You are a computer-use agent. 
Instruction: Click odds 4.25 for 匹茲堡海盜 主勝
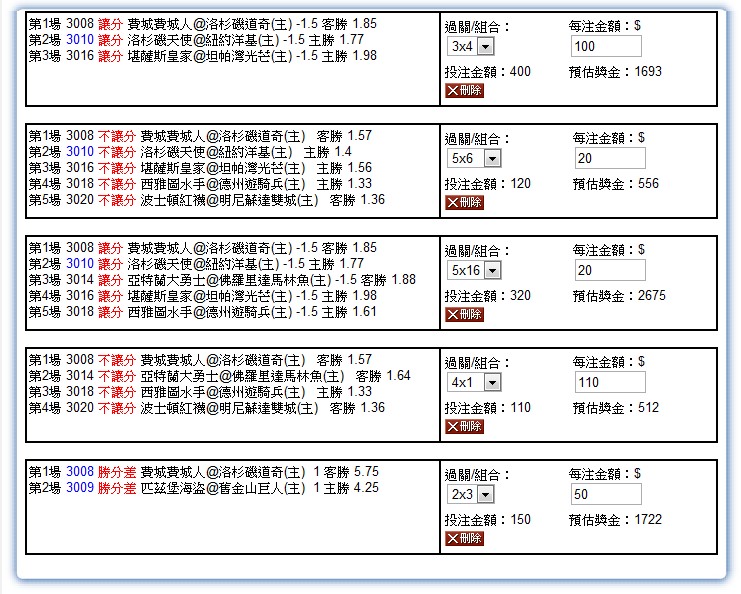point(367,488)
